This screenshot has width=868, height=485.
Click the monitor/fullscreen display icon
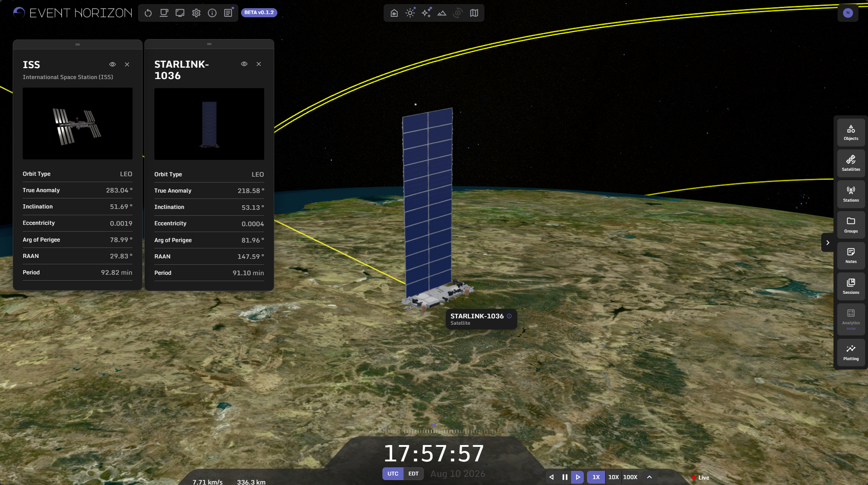(x=180, y=13)
